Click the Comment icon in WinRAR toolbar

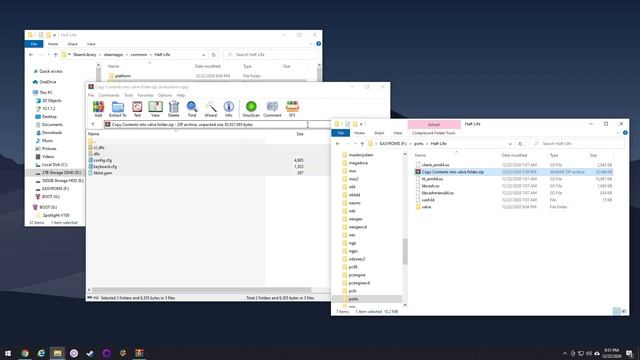(272, 109)
